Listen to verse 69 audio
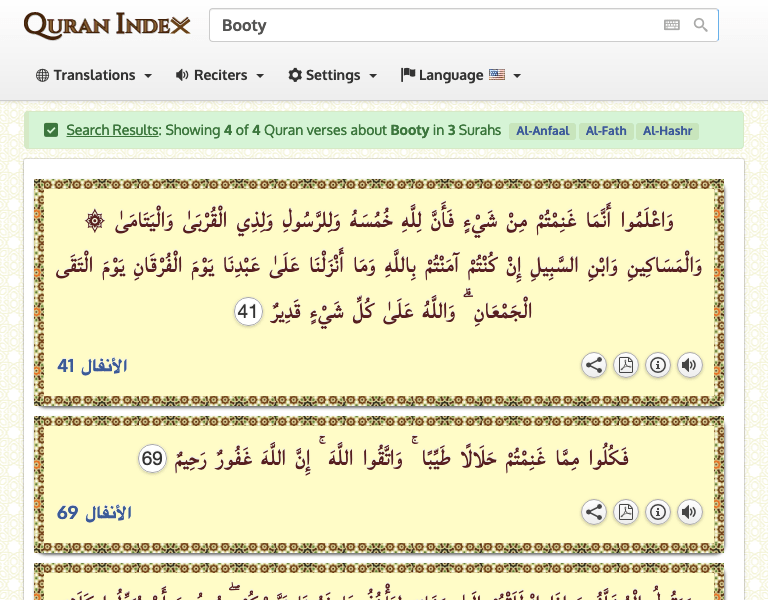The image size is (768, 600). 689,513
